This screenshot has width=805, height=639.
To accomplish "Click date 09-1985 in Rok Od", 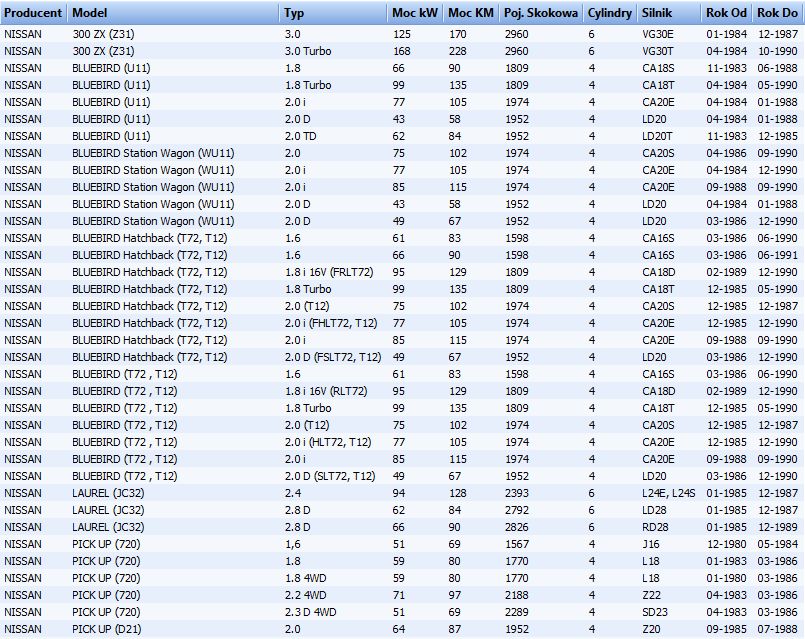I will pos(726,629).
